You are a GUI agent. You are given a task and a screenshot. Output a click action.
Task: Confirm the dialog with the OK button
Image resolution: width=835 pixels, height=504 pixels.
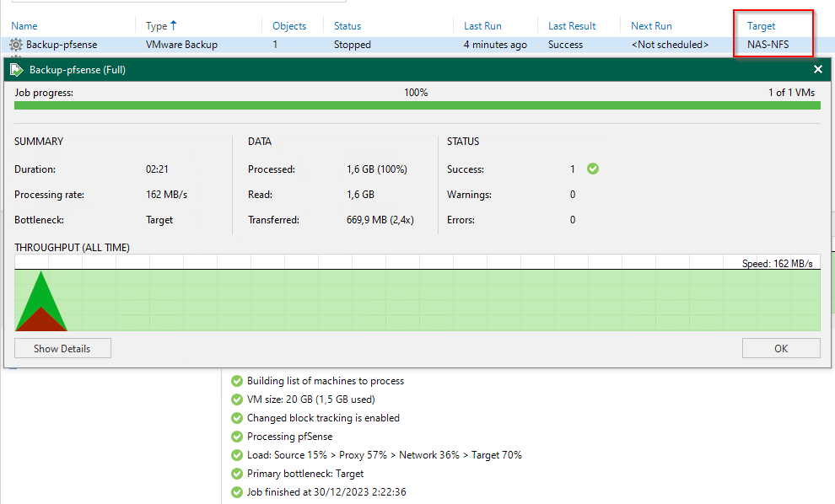[780, 348]
